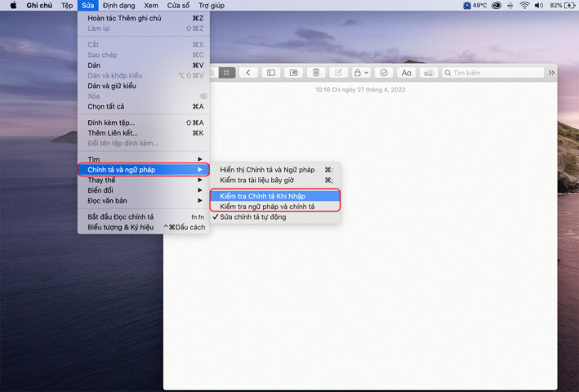Viewport: 579px width, 392px height.
Task: Click the back arrow in Notes toolbar
Action: (248, 73)
